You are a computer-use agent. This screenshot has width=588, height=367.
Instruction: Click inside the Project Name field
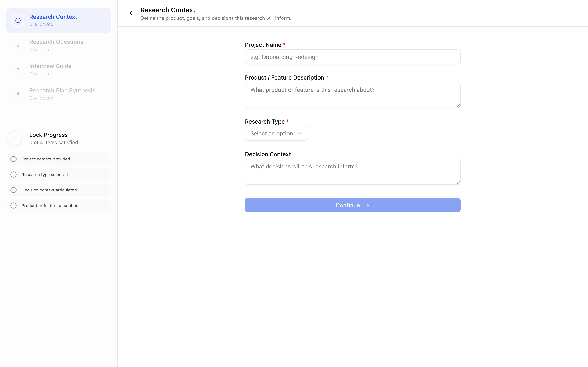tap(352, 57)
